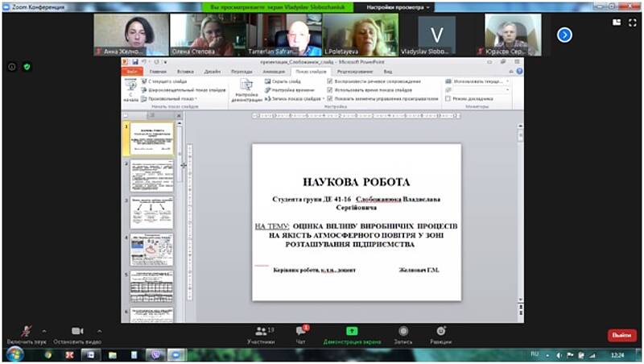Expand audio options arrow beside microphone

[x=43, y=331]
